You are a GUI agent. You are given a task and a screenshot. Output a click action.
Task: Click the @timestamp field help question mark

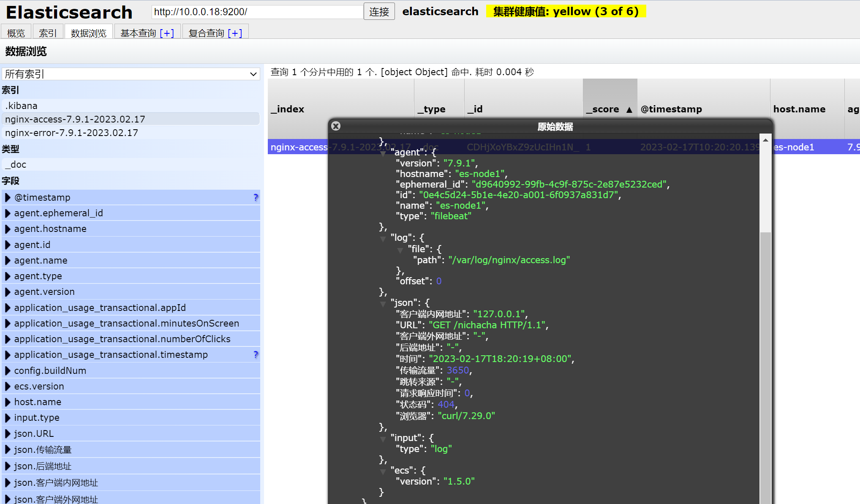(x=256, y=197)
